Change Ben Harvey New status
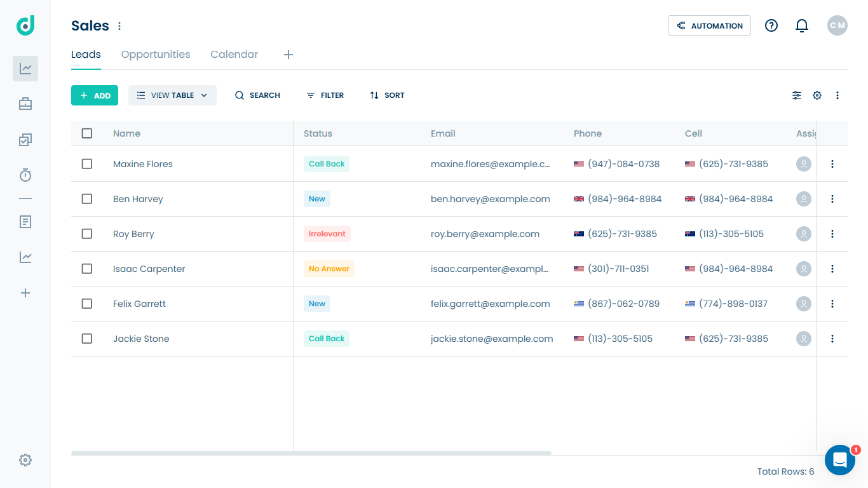 tap(317, 199)
